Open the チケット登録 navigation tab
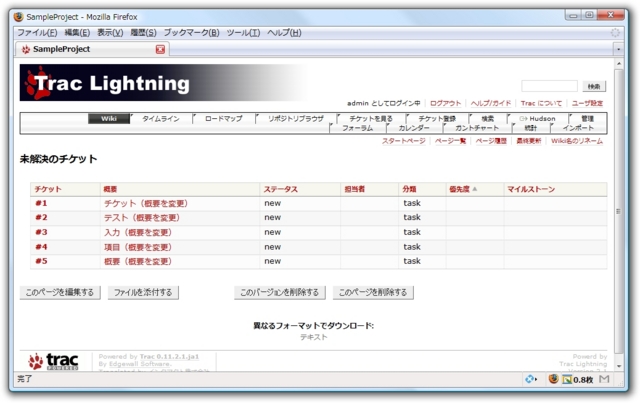 click(x=437, y=119)
